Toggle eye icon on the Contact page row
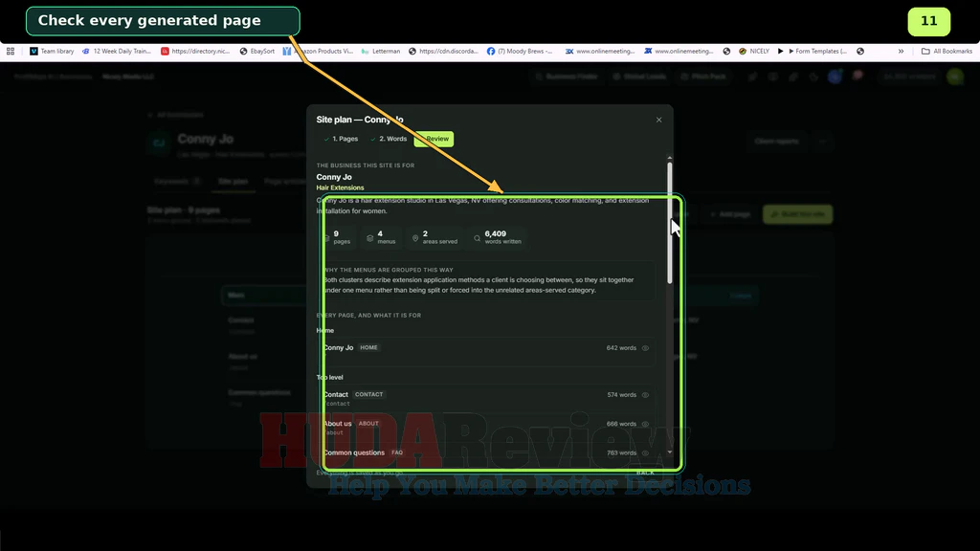 (646, 395)
